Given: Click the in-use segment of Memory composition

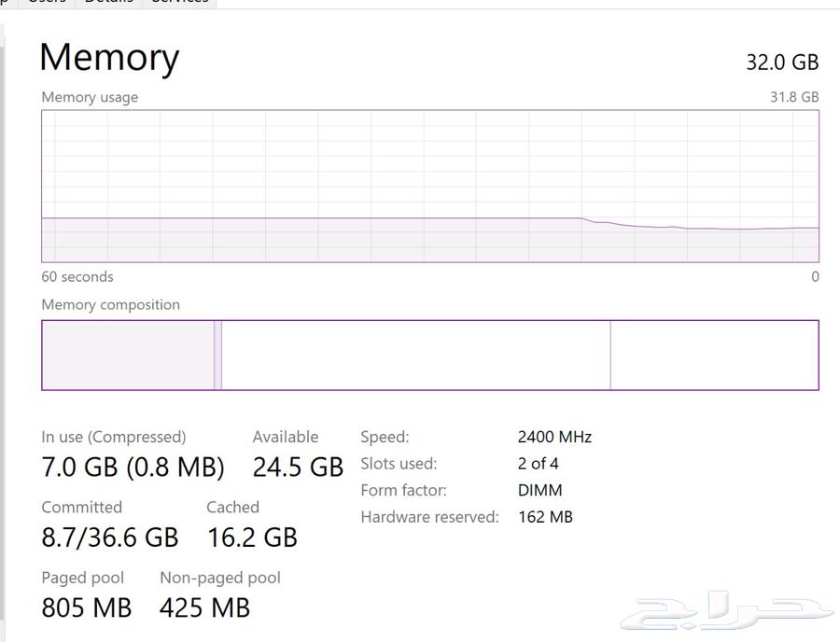Looking at the screenshot, I should (128, 355).
